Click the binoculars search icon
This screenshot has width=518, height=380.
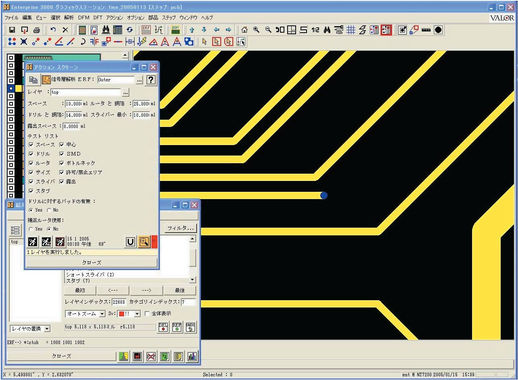[106, 30]
